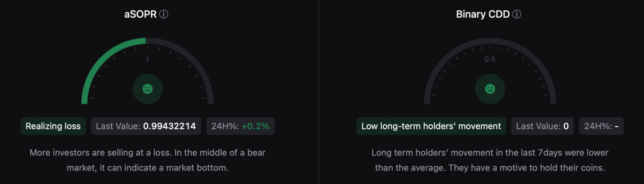Click the 24H% +0.2% change badge
The image size is (644, 184).
pyautogui.click(x=240, y=126)
